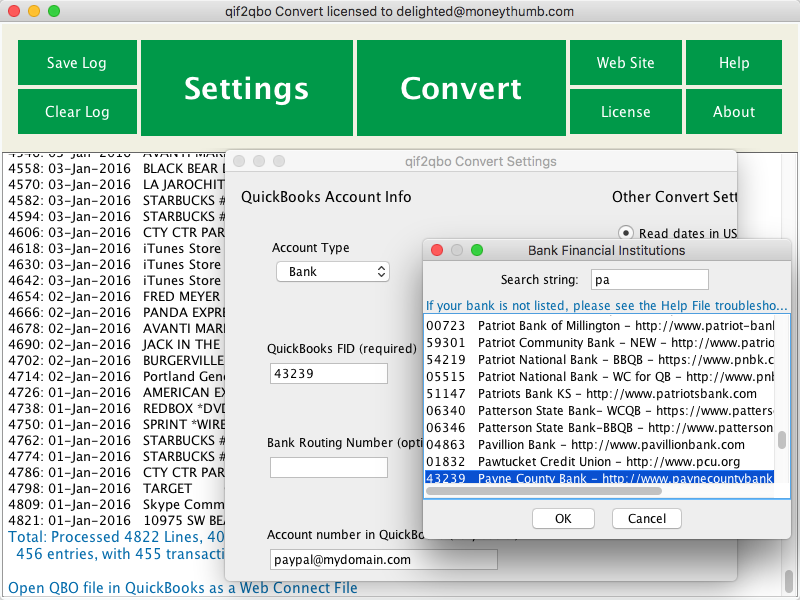800x600 pixels.
Task: Select Patriot National Bank - WC for QB row
Action: pyautogui.click(x=599, y=377)
